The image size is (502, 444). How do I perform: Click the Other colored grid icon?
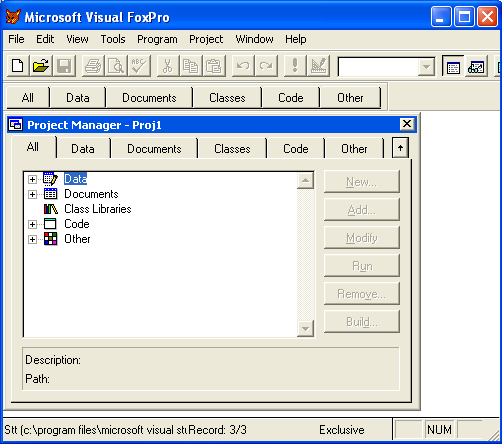tap(50, 239)
